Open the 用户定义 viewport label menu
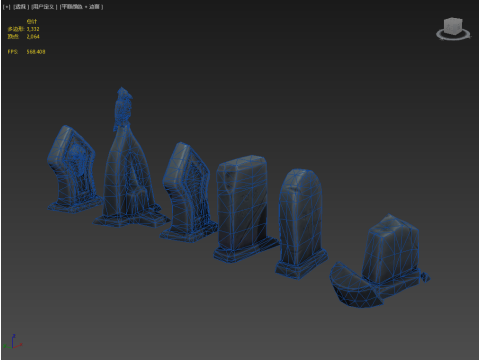Viewport: 480px width, 360px height. [x=44, y=7]
